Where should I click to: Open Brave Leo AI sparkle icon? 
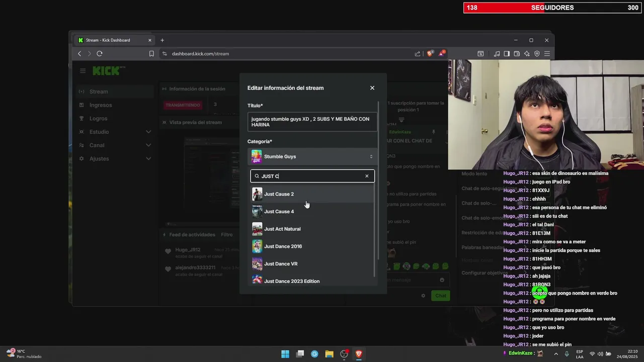(527, 54)
